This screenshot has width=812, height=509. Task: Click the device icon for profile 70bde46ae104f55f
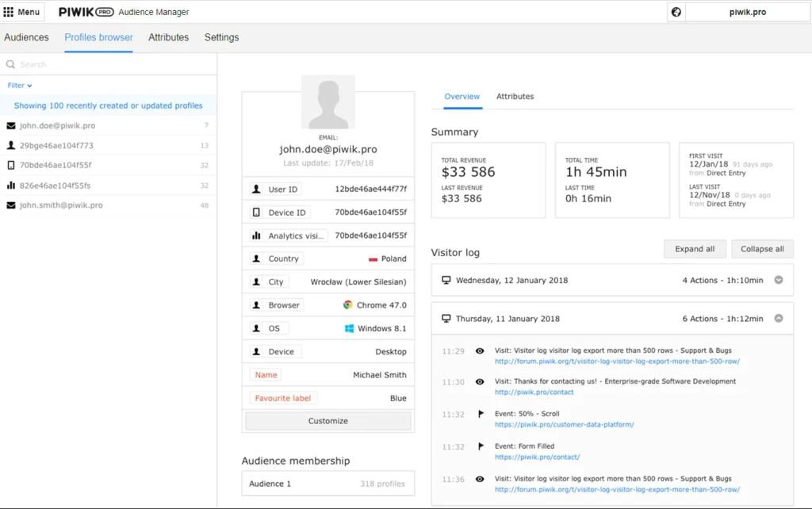[x=11, y=166]
